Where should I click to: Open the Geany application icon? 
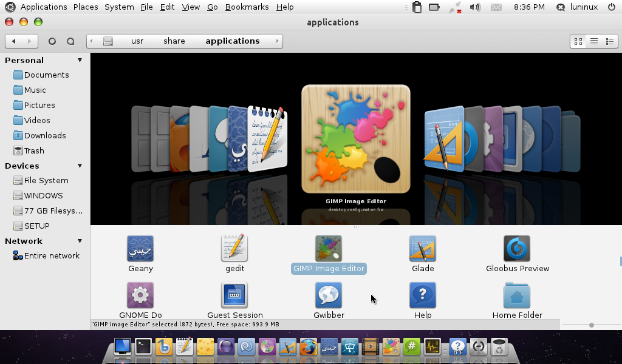[140, 249]
